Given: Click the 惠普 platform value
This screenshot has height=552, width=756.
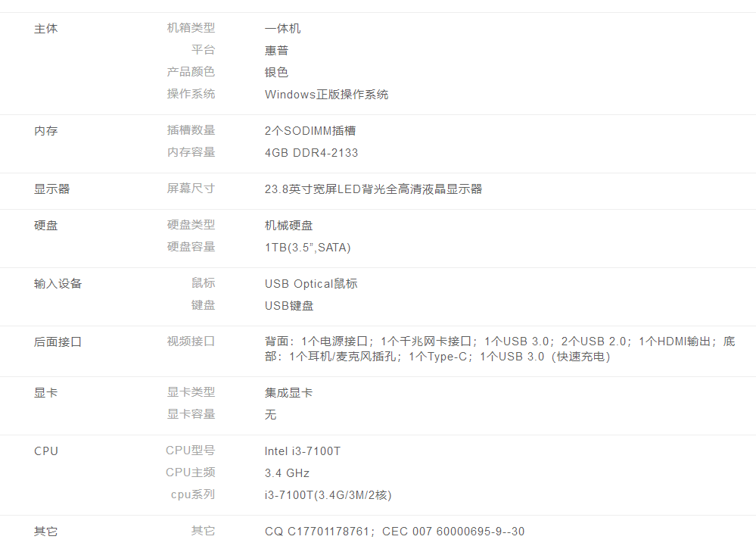Looking at the screenshot, I should 276,51.
